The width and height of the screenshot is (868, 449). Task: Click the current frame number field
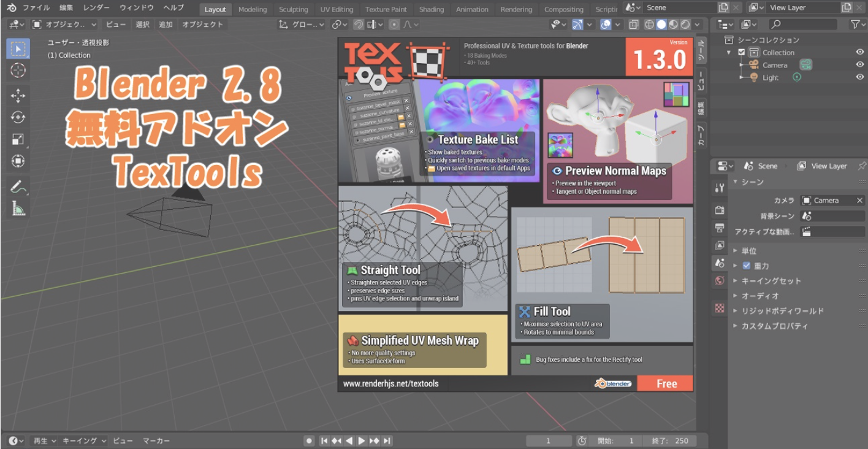[x=549, y=440]
